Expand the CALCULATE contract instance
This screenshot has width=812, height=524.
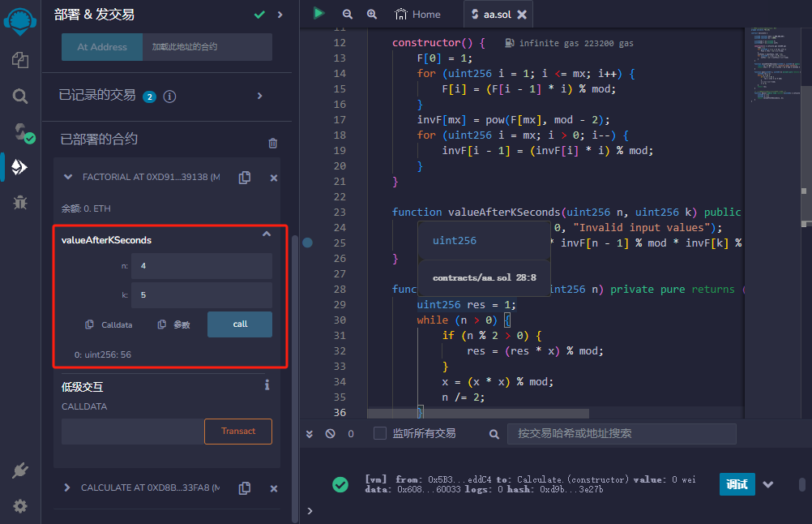click(66, 487)
